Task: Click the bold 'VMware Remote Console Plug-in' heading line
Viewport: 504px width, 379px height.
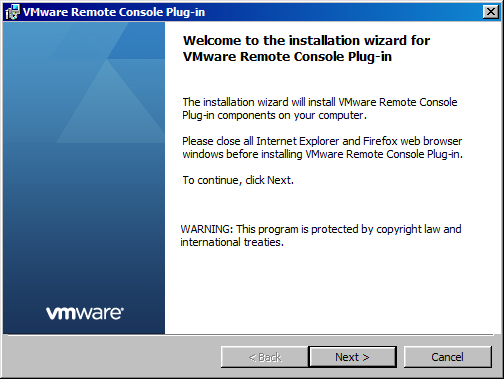Action: click(287, 56)
